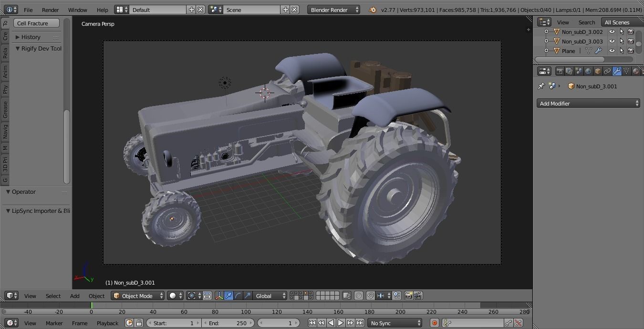
Task: Open the Render menu
Action: pyautogui.click(x=50, y=10)
